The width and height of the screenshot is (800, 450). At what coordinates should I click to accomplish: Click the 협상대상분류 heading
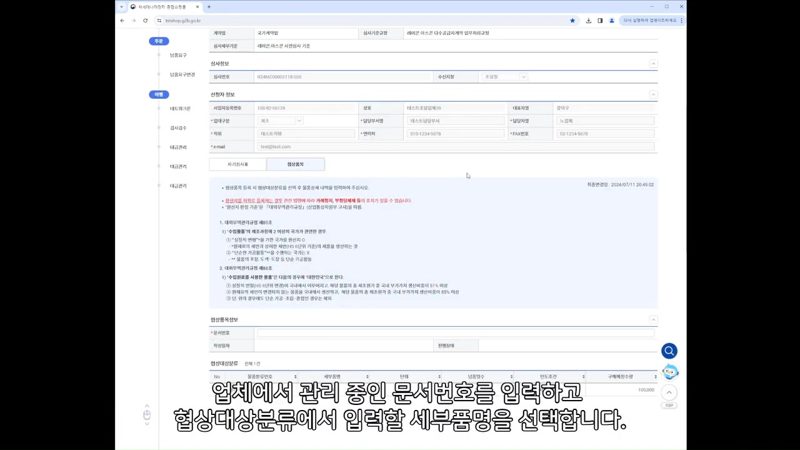tap(224, 364)
